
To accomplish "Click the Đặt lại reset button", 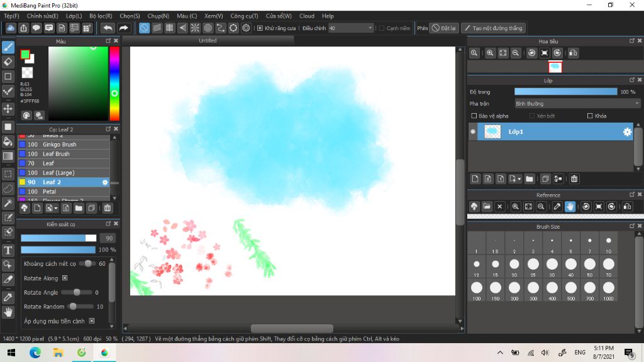I will coord(444,28).
